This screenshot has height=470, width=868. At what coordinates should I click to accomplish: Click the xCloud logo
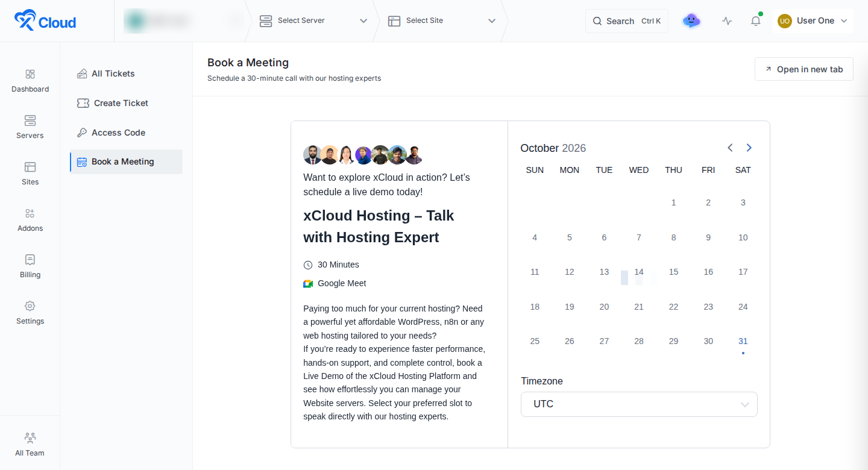click(x=45, y=20)
